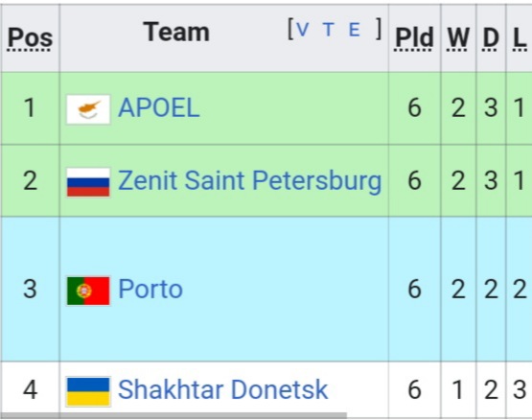
Task: Open the Zenit Saint Petersburg link
Action: point(249,180)
